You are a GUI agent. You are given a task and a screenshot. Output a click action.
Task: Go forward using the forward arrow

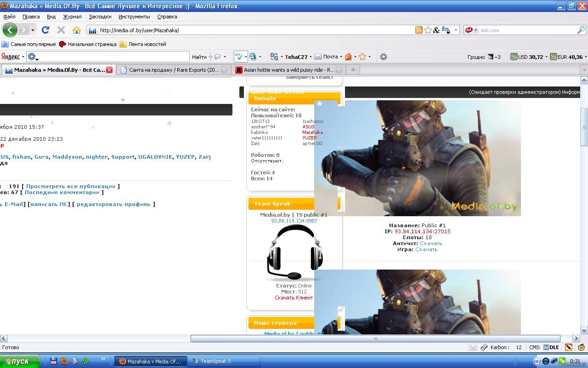click(23, 30)
